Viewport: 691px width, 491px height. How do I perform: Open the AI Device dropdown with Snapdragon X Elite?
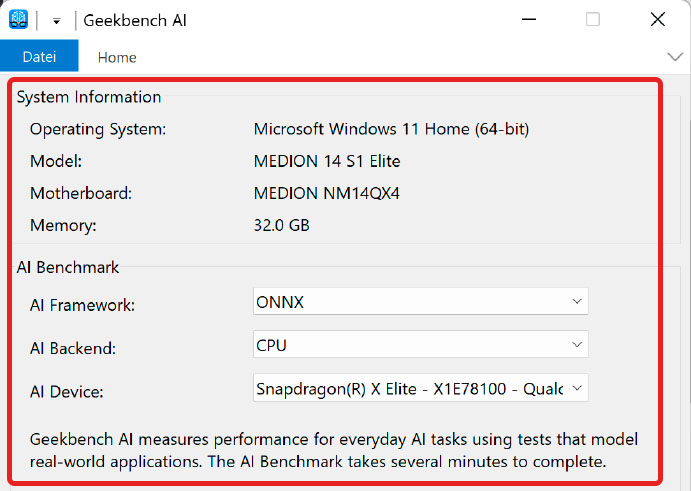click(420, 387)
